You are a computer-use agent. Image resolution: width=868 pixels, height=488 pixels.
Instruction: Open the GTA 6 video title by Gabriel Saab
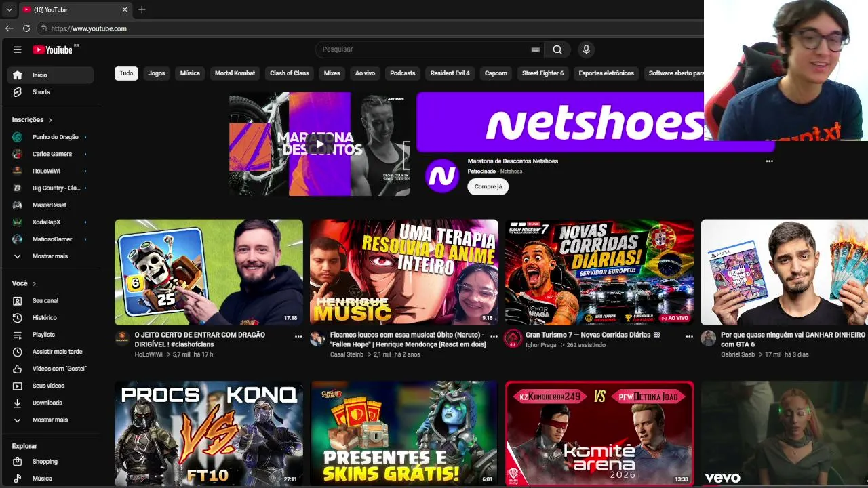(793, 340)
